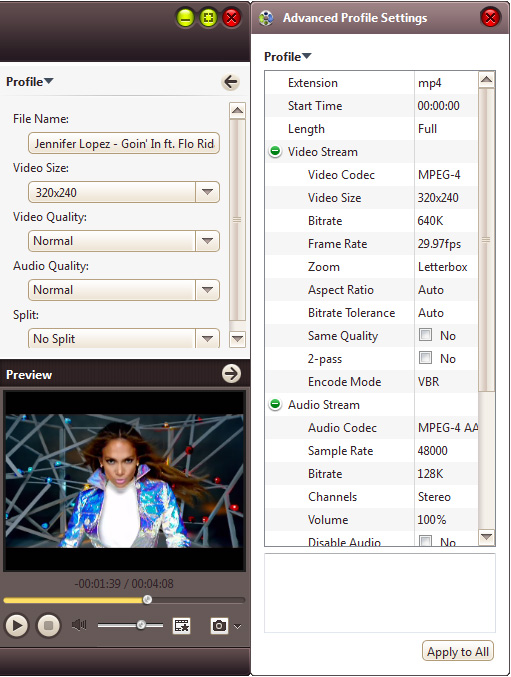511x677 pixels.
Task: Click Aspect Ratio value Auto
Action: click(431, 290)
